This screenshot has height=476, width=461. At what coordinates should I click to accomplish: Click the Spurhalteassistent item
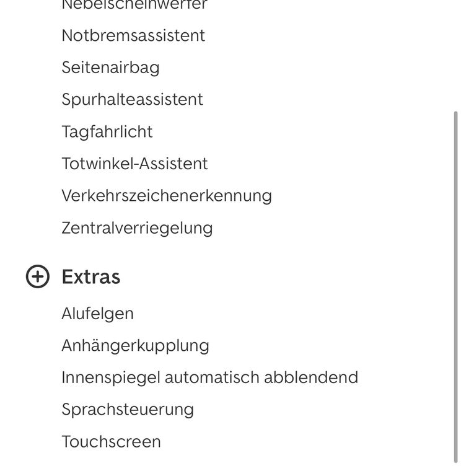coord(132,100)
